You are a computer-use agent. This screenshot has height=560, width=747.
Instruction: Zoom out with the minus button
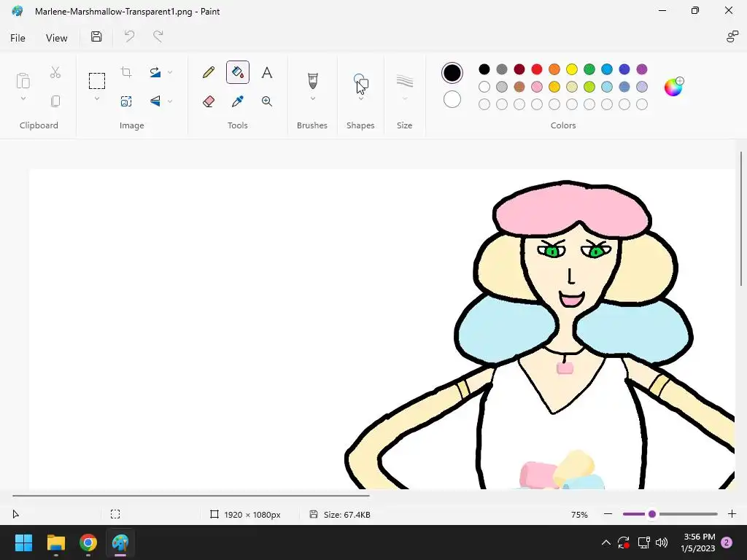click(608, 514)
